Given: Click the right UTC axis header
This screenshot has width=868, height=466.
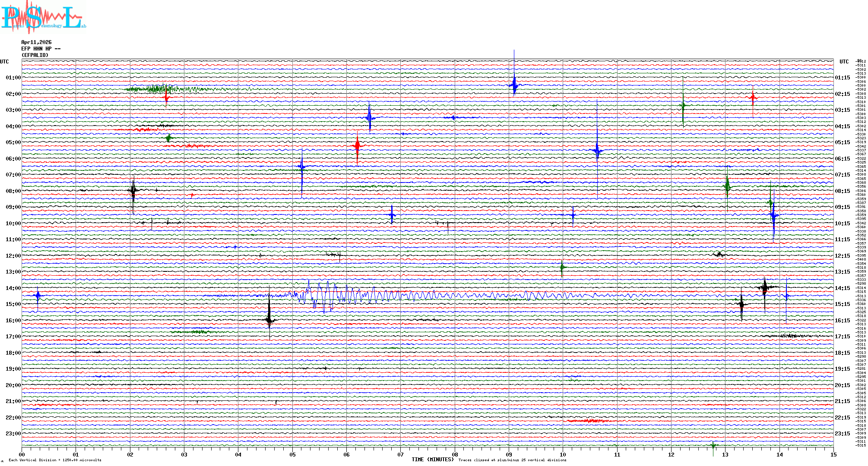Looking at the screenshot, I should [844, 62].
